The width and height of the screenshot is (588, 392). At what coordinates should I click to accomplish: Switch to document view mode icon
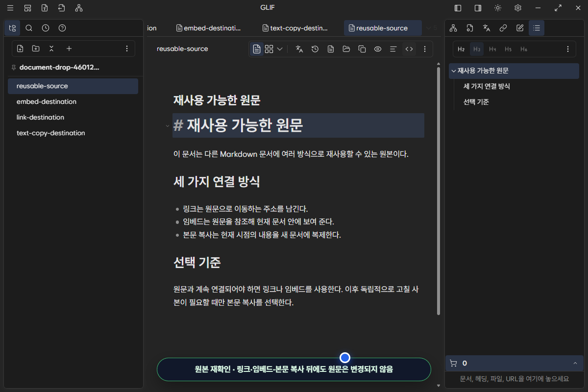(257, 49)
